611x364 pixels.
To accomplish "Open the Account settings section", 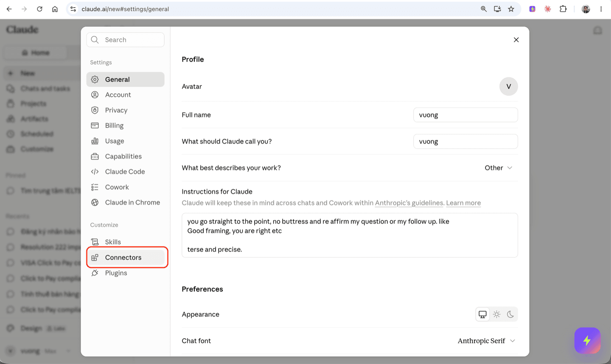I will (x=125, y=95).
